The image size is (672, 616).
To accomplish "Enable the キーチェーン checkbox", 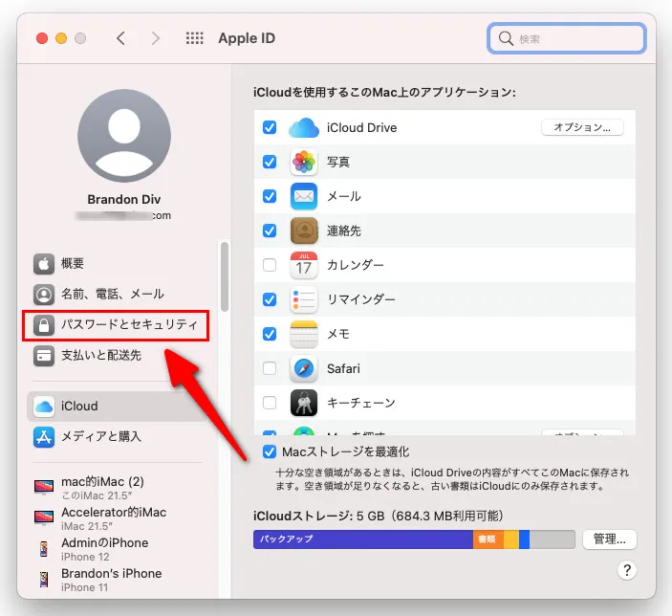I will tap(270, 403).
